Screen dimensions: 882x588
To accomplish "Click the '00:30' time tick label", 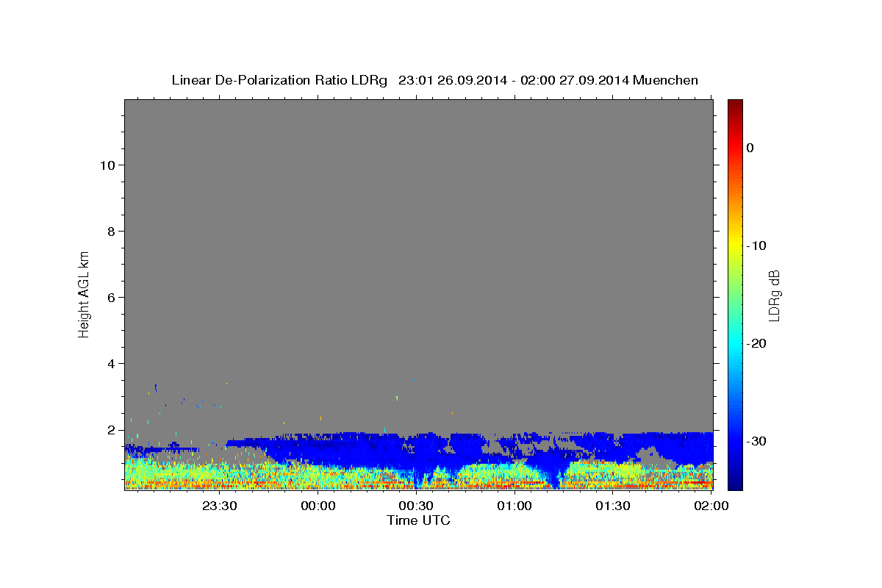I will tap(416, 506).
